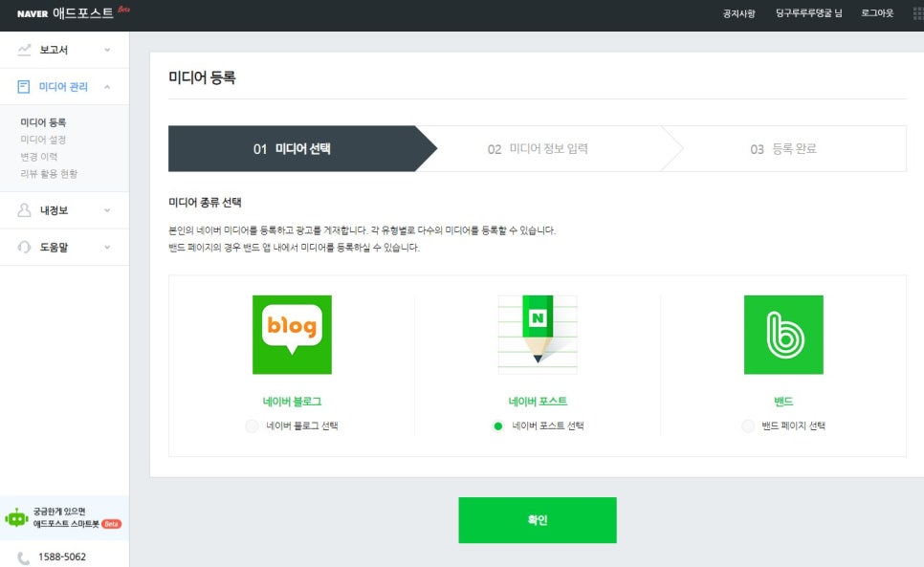Click the 1588-5062 phone number
Viewport: 924px width, 567px height.
62,557
